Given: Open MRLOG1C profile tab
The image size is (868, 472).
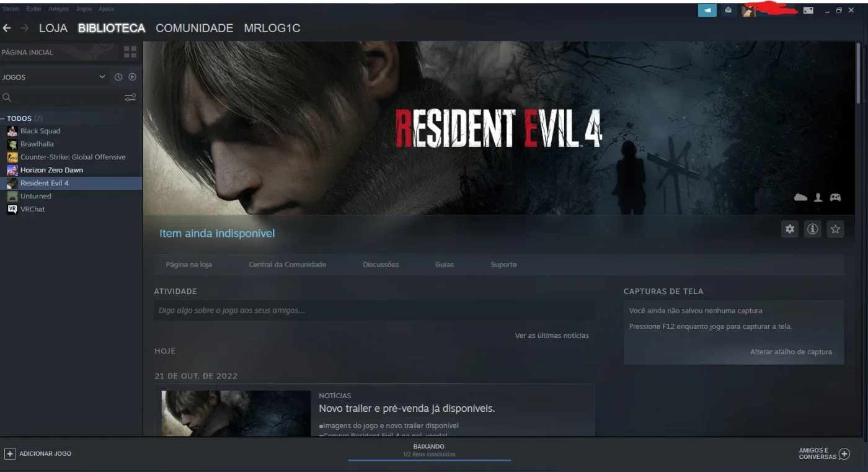Looking at the screenshot, I should (x=272, y=28).
